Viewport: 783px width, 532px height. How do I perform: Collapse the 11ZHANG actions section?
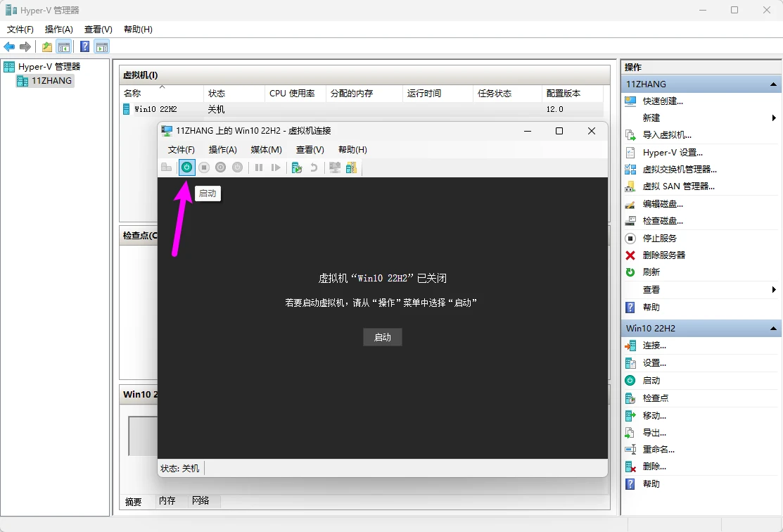[x=774, y=84]
